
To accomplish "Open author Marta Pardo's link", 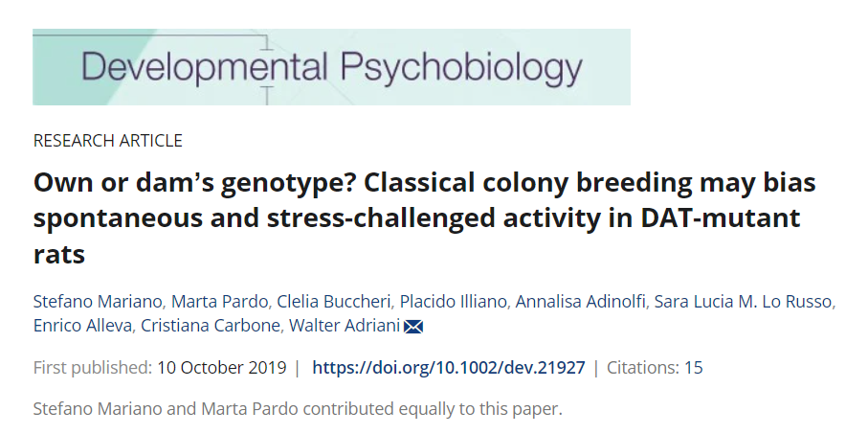I will [x=220, y=302].
